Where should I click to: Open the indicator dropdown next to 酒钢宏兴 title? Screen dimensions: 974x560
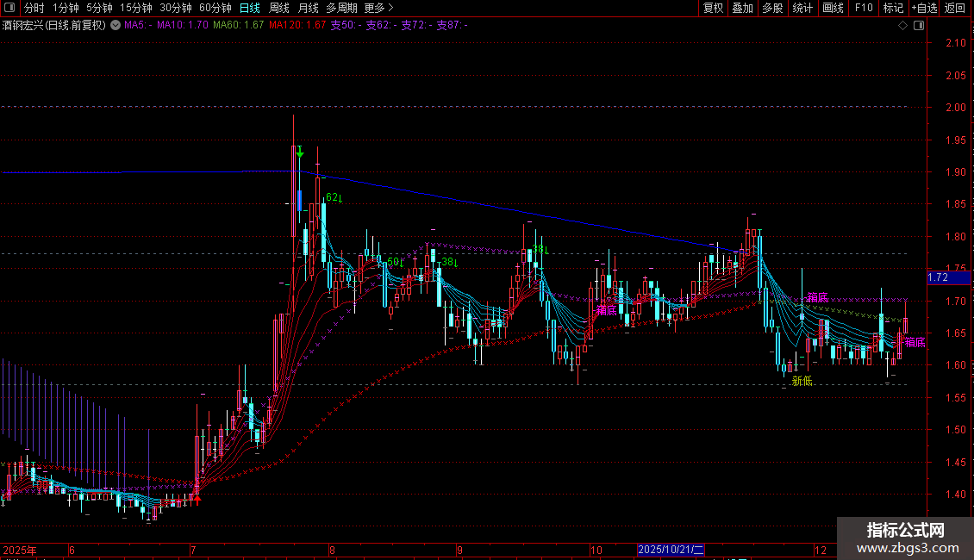pos(116,26)
